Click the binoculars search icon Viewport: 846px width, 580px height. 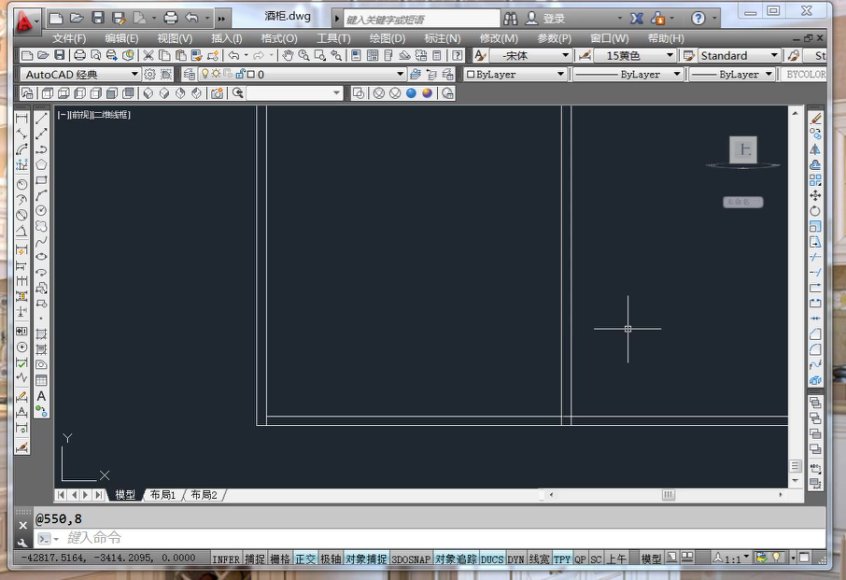point(510,19)
